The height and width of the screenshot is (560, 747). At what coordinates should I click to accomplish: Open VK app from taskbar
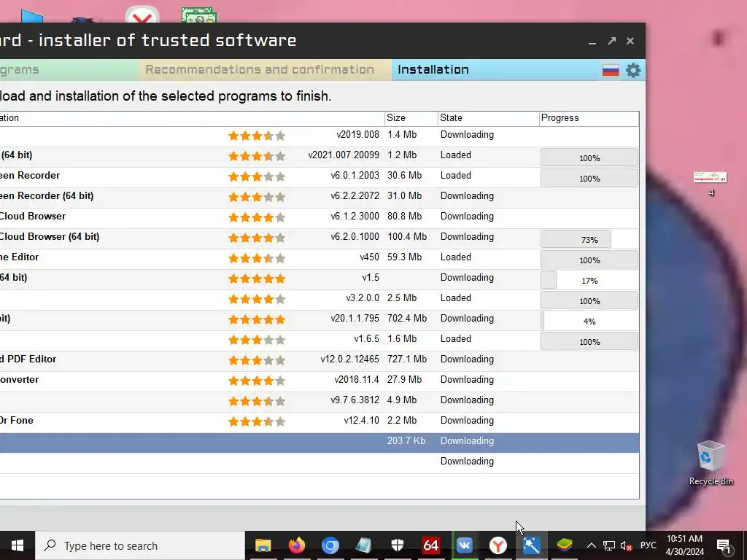coord(465,545)
